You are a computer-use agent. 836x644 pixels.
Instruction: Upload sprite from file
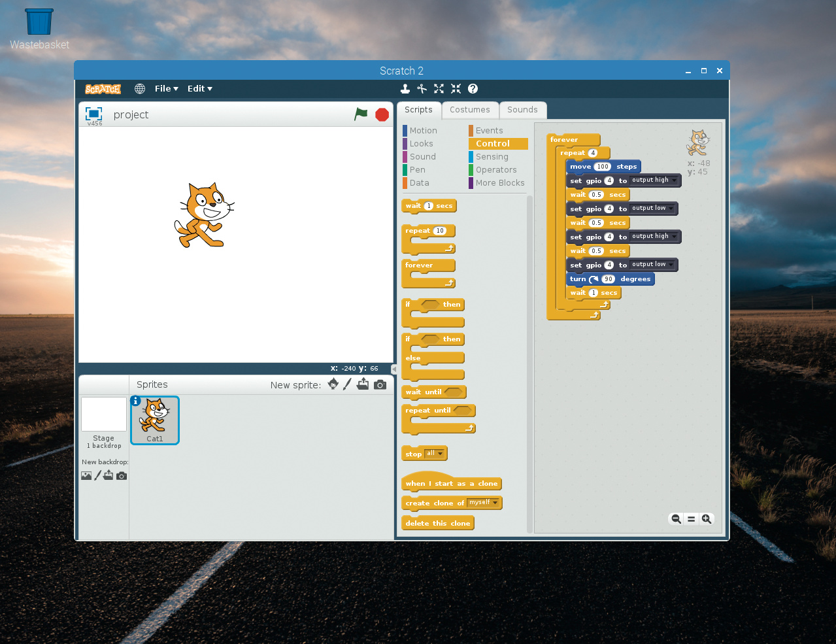coord(363,384)
